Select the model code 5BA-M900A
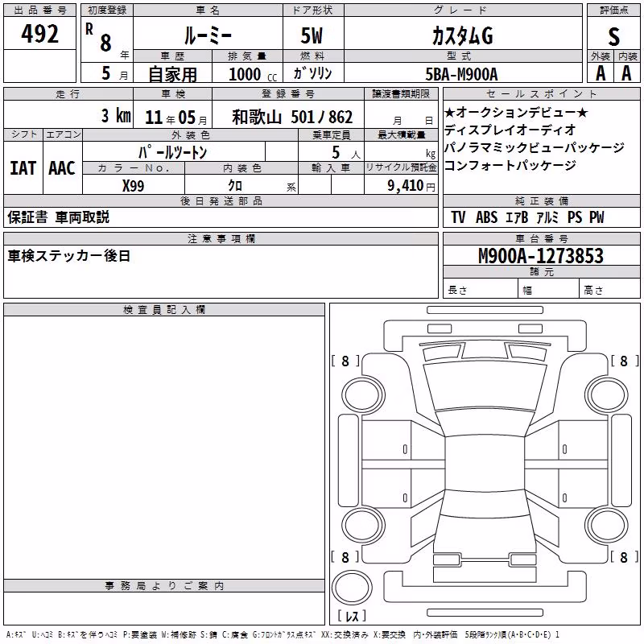 (x=461, y=74)
